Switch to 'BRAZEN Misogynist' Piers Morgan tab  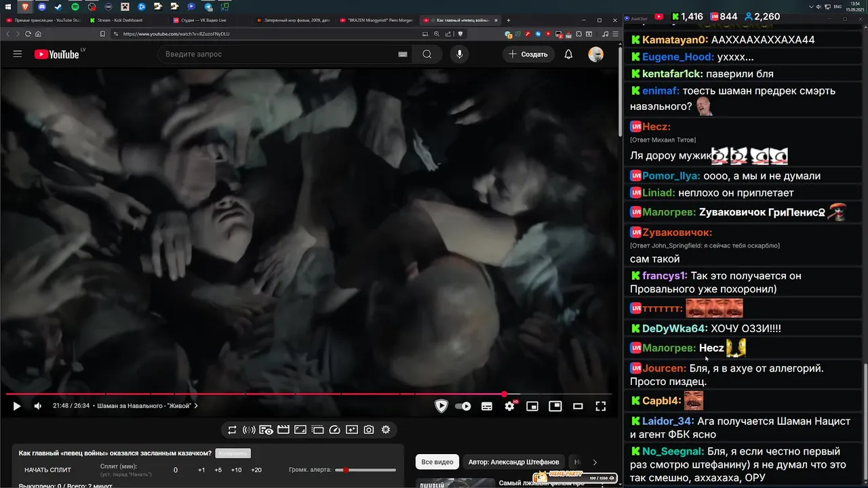pos(377,20)
